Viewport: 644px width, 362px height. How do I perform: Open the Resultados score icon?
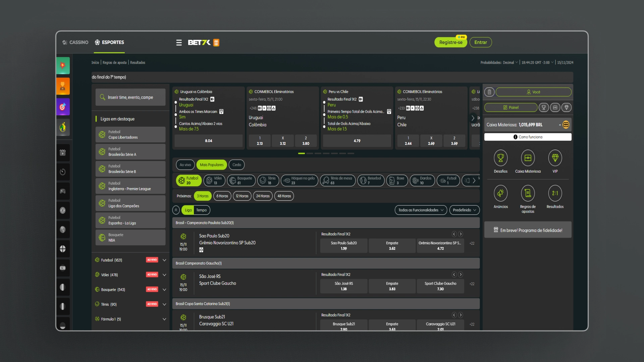tap(555, 193)
